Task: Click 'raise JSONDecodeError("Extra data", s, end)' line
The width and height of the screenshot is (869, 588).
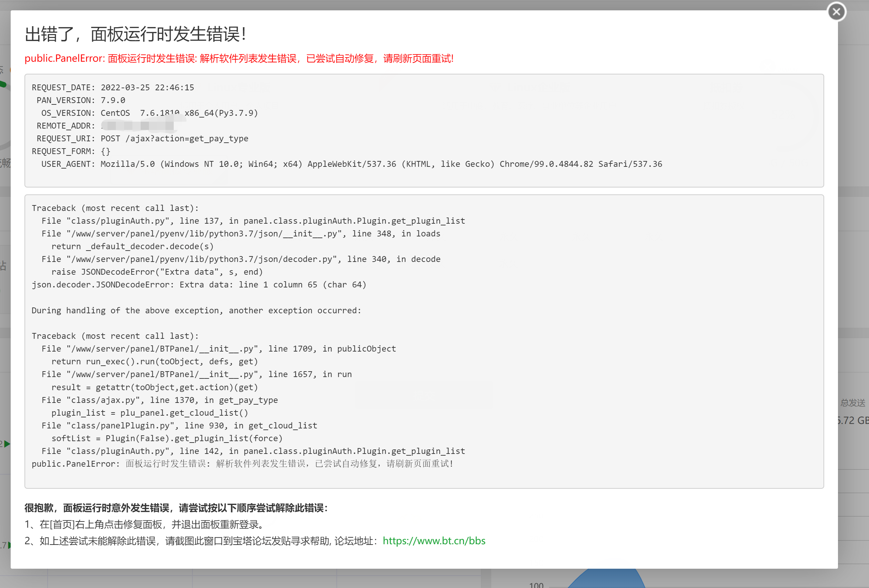Action: pos(157,272)
